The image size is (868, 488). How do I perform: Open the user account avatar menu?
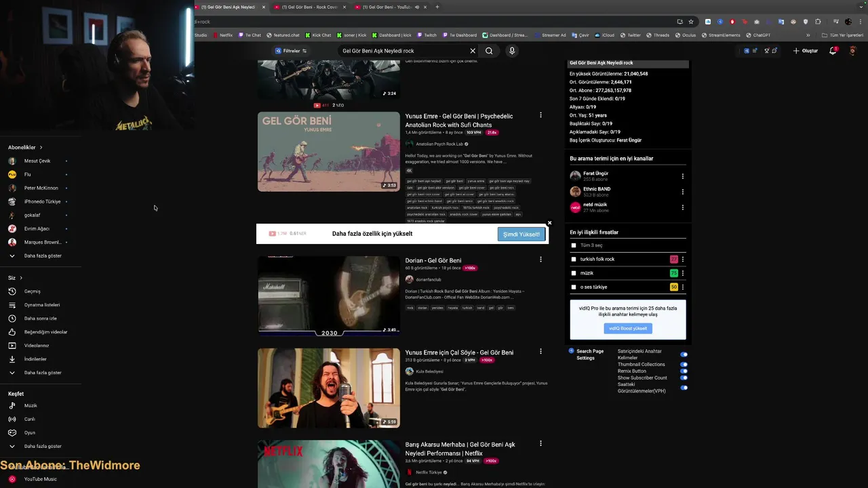pos(853,51)
